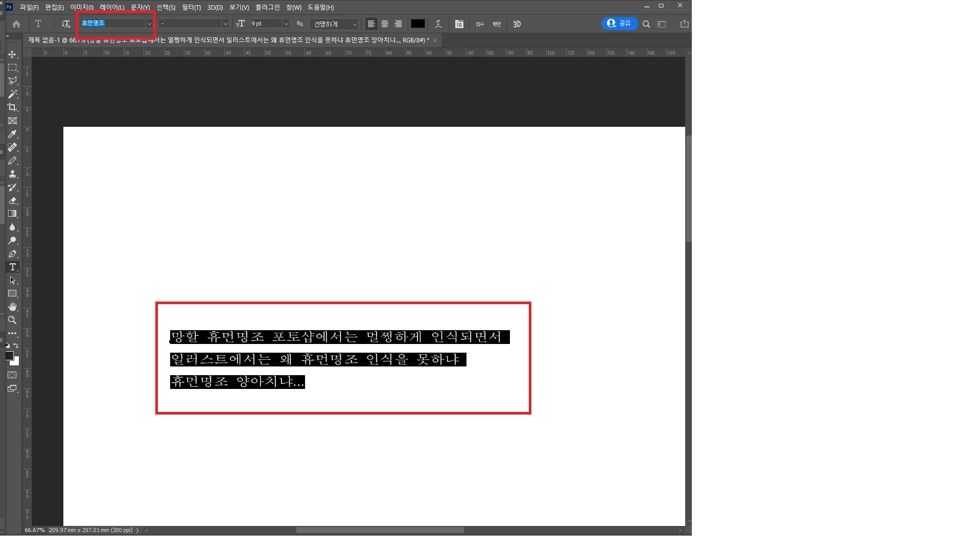Image resolution: width=980 pixels, height=552 pixels.
Task: Toggle Quick Mask mode
Action: coord(12,375)
